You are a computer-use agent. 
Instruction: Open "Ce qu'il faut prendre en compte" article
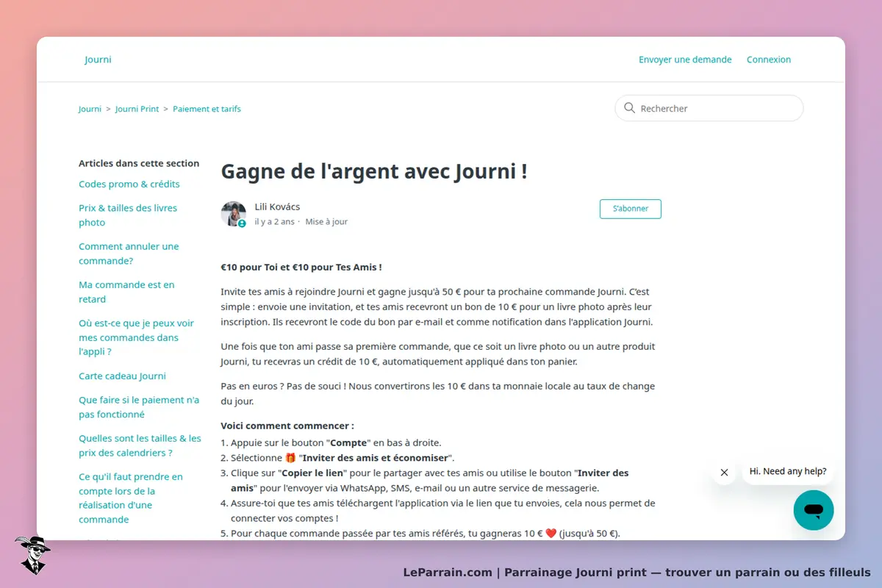pyautogui.click(x=131, y=498)
